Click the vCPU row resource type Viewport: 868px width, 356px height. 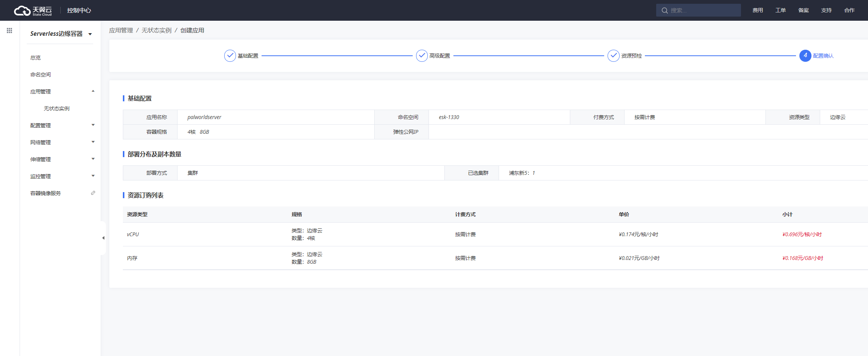pyautogui.click(x=133, y=234)
